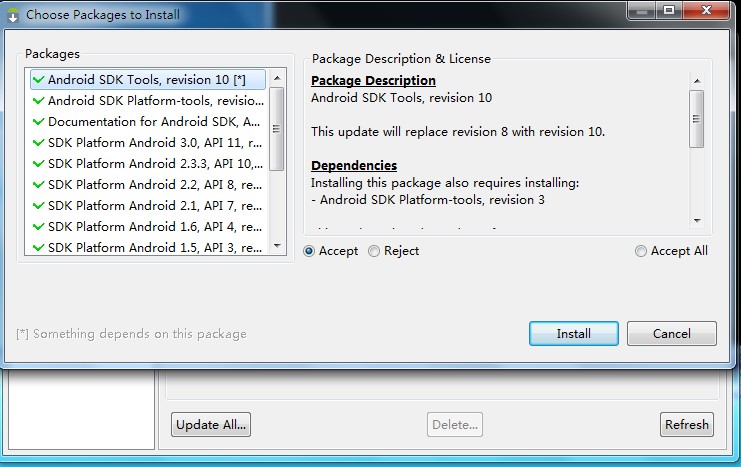
Task: Click the Install button
Action: click(574, 334)
